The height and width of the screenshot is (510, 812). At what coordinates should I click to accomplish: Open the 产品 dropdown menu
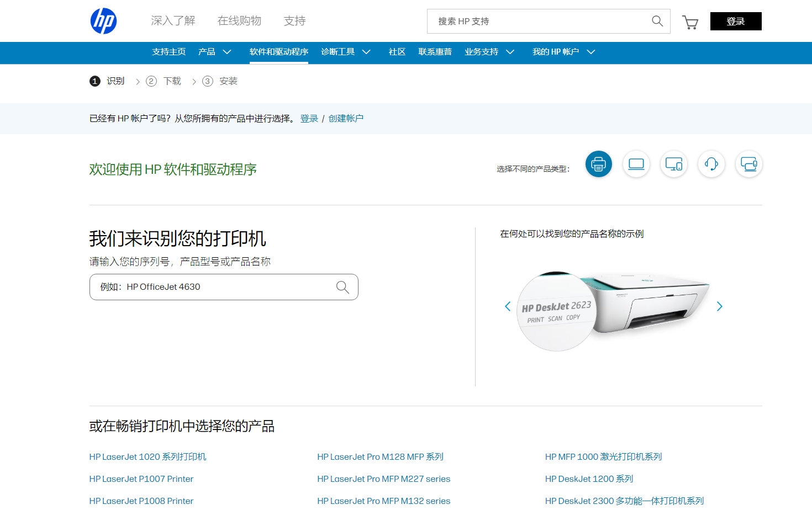click(215, 51)
